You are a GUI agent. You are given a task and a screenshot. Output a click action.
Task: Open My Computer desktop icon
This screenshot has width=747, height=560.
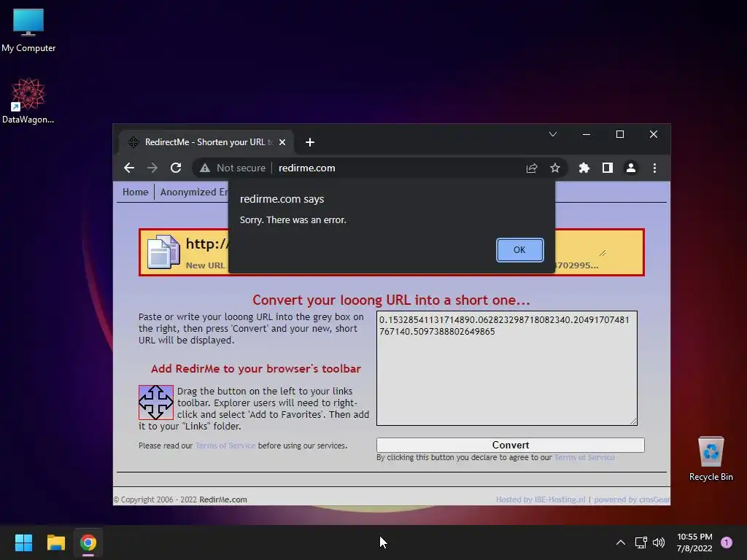(x=28, y=31)
